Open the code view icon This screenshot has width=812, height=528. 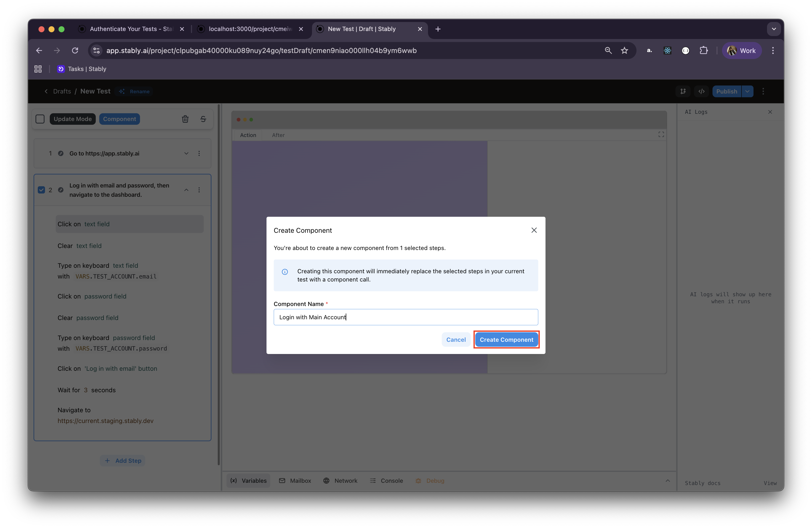(701, 91)
